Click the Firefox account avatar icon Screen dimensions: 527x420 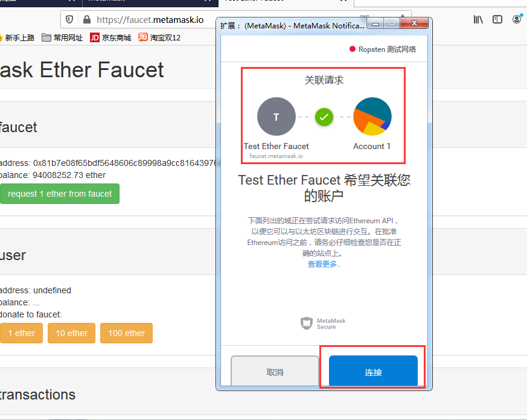click(517, 19)
